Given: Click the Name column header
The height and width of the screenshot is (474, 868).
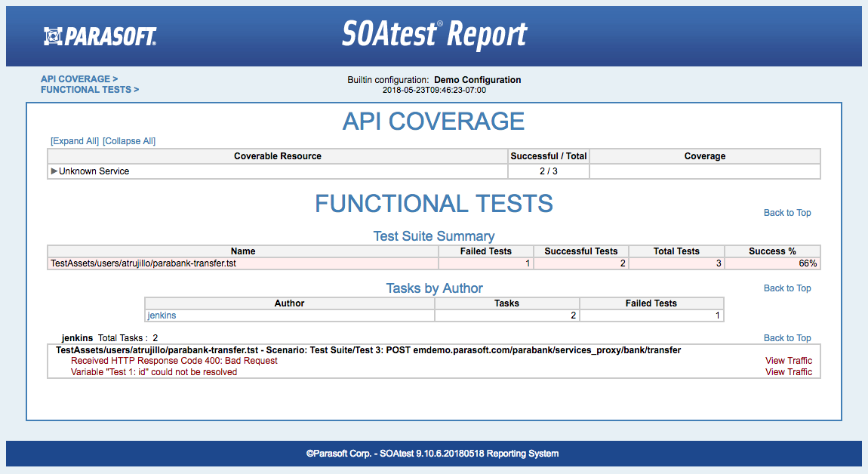Looking at the screenshot, I should [243, 251].
